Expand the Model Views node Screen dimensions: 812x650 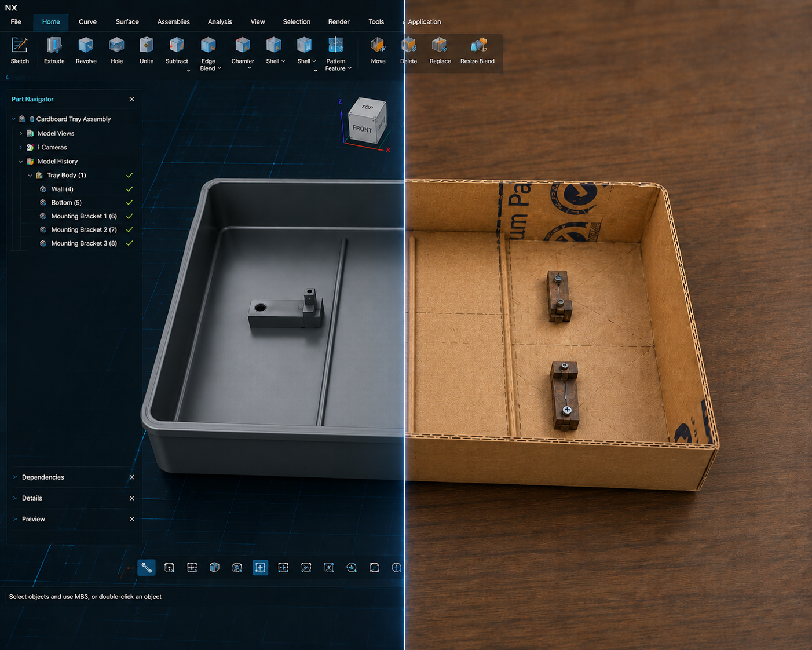21,133
